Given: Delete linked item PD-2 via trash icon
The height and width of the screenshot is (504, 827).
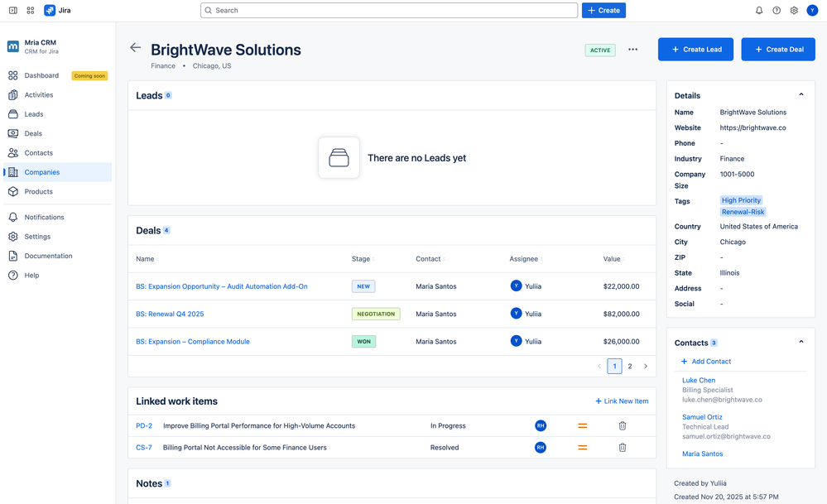Looking at the screenshot, I should (x=622, y=425).
